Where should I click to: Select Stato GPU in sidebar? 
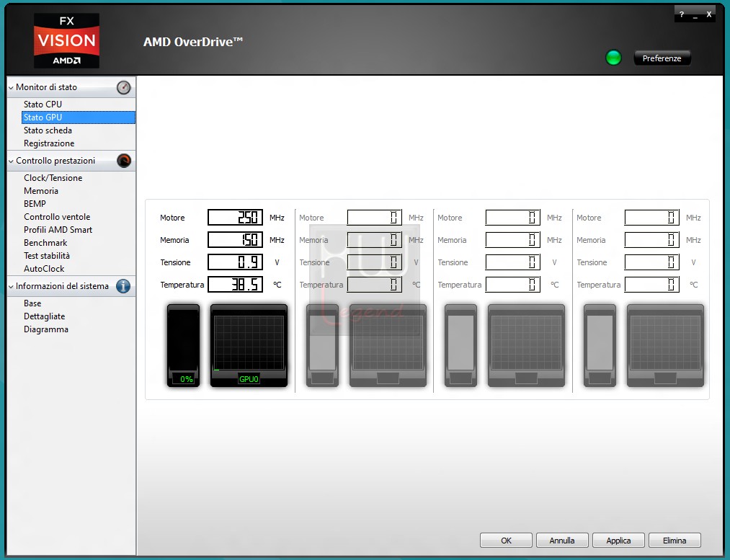(x=79, y=117)
